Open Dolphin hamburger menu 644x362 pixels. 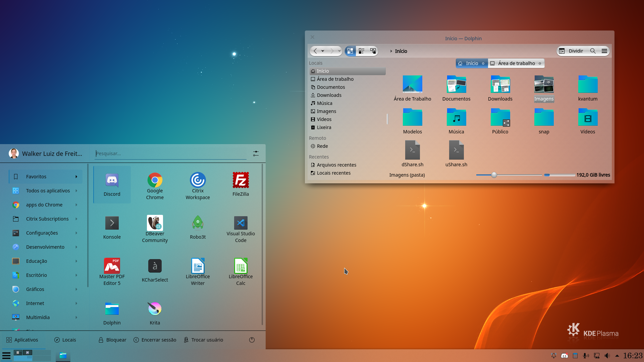604,51
